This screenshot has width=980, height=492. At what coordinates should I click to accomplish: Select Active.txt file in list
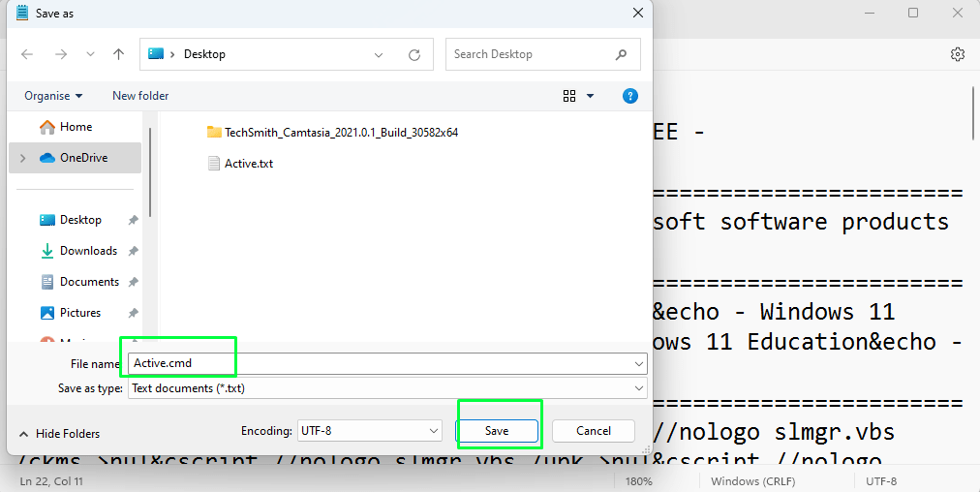(248, 164)
